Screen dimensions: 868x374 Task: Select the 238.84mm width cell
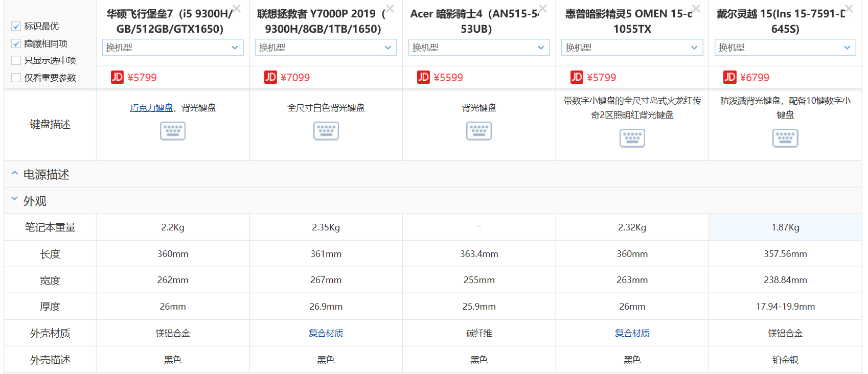pos(785,280)
